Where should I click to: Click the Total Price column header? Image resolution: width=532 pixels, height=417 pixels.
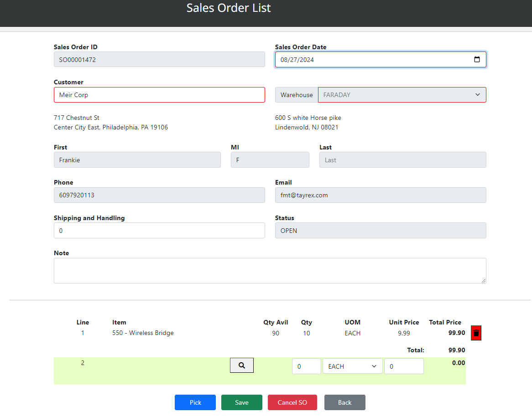point(445,322)
